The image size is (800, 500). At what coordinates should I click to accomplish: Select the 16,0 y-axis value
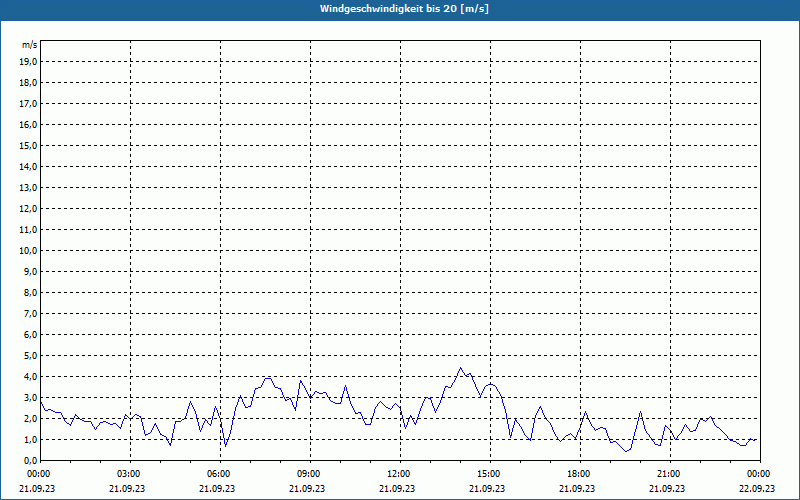(28, 124)
